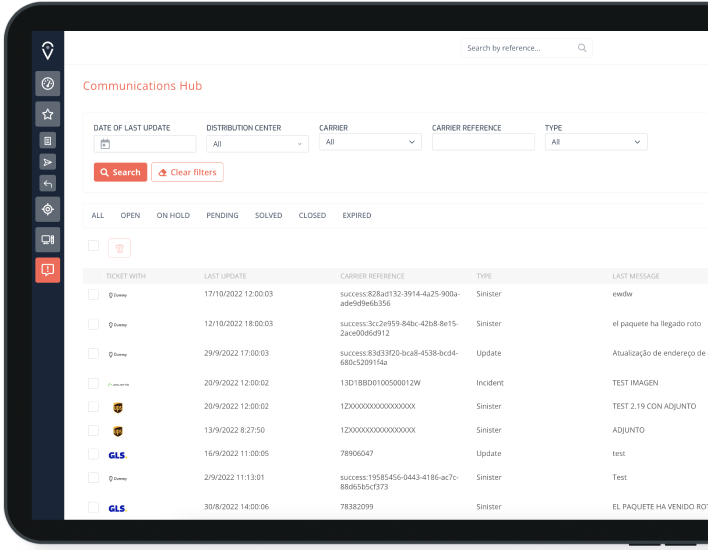Switch to the ALL tab
Screen dimensions: 708x550
98,215
